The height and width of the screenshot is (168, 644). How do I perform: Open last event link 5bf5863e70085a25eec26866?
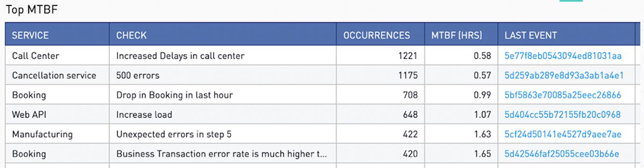(x=563, y=95)
